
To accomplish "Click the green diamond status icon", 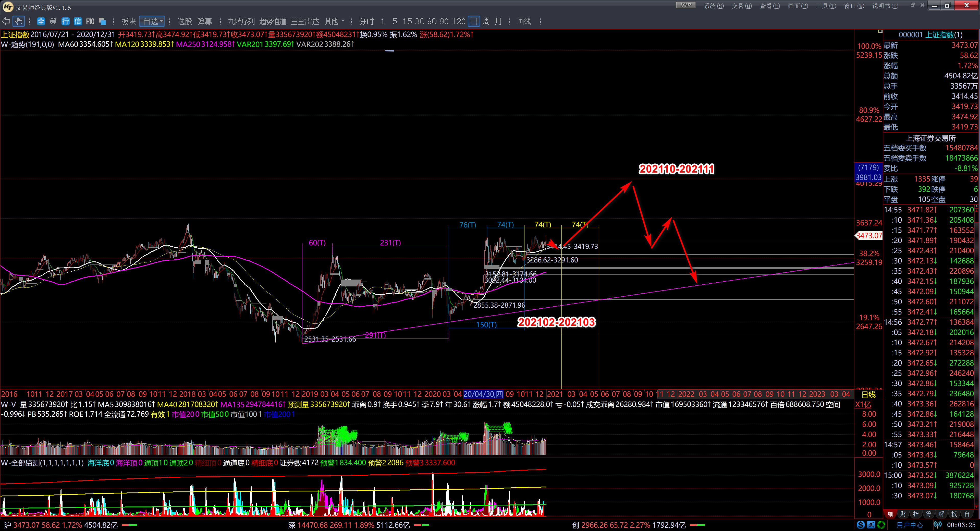I will (881, 525).
